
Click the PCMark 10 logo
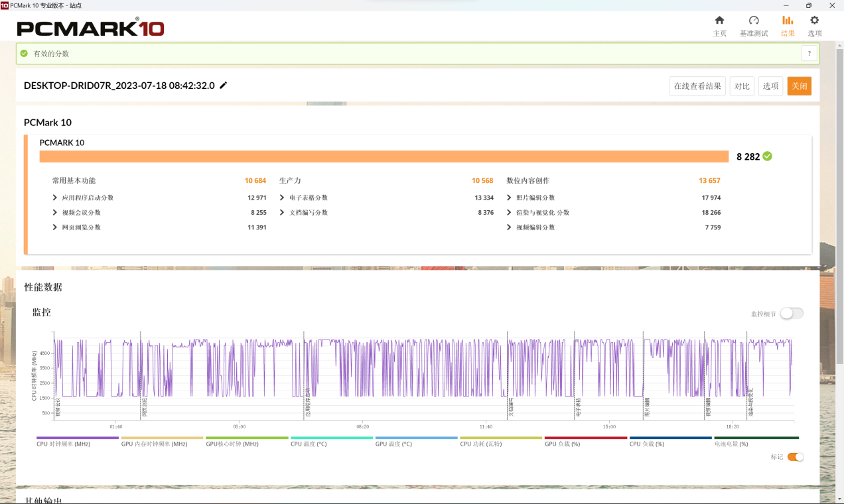point(90,28)
